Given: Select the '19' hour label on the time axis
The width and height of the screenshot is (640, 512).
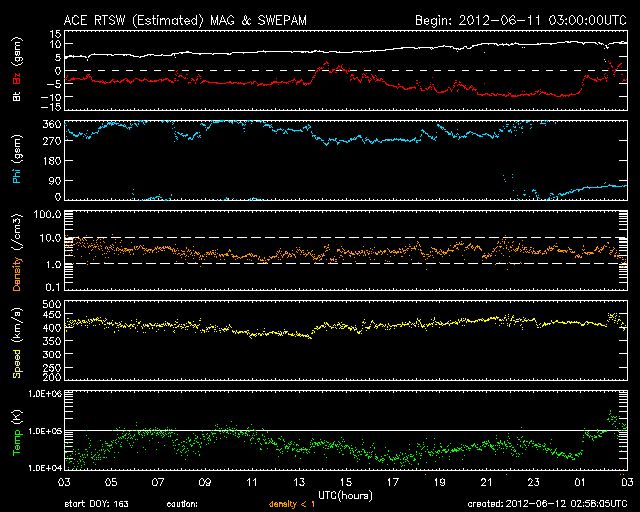Looking at the screenshot, I should pyautogui.click(x=440, y=483).
